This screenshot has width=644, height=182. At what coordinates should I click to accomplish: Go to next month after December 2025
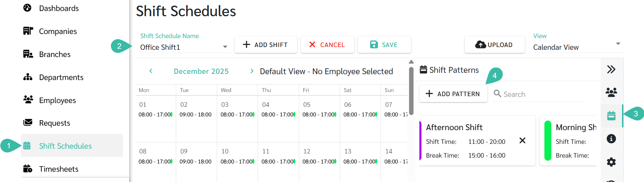[252, 71]
